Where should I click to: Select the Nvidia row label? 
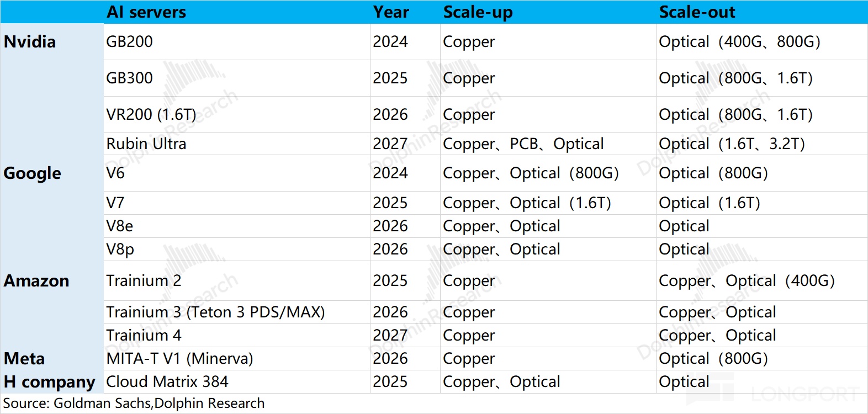click(x=30, y=42)
